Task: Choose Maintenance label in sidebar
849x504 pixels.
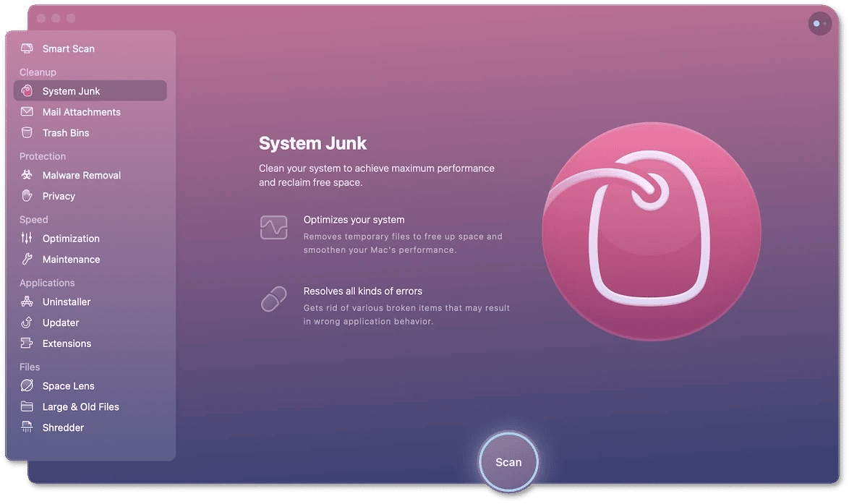Action: coord(72,260)
